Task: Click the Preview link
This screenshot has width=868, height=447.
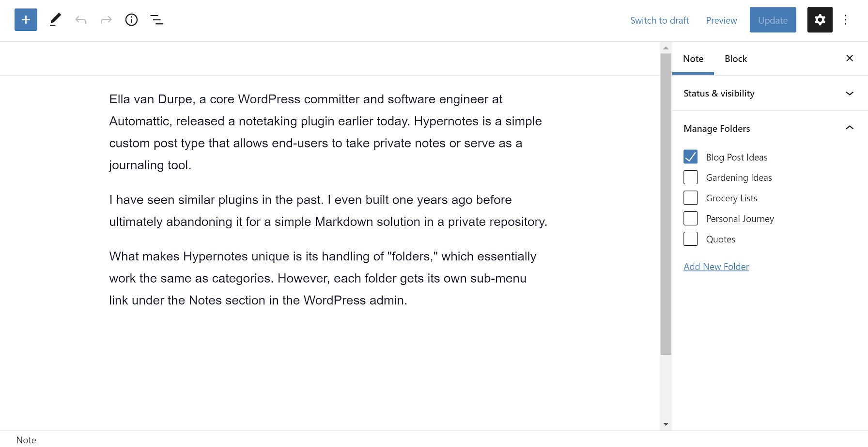Action: tap(721, 20)
